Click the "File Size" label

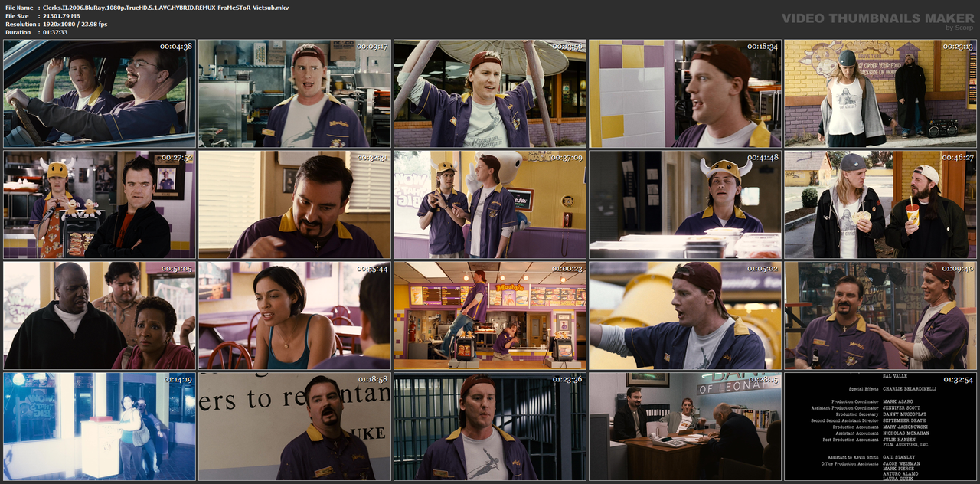point(17,16)
